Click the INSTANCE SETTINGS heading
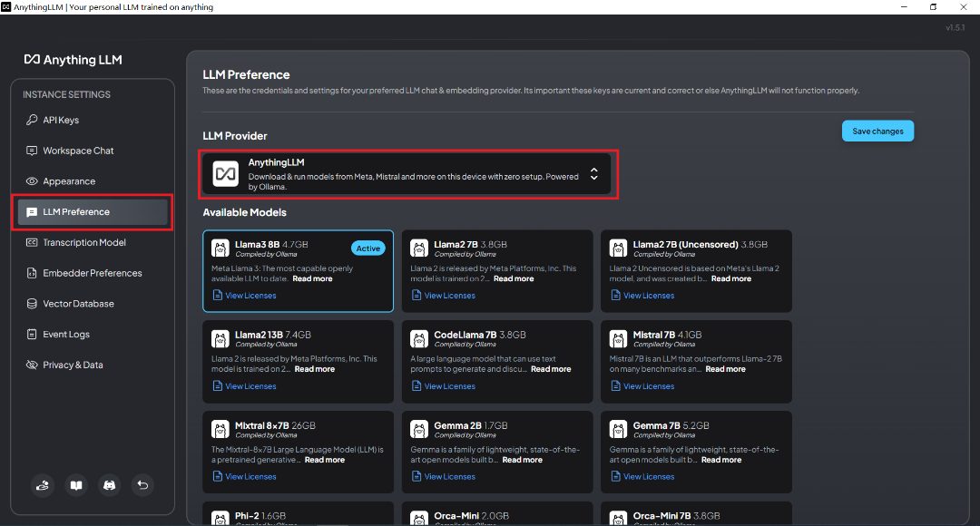 pyautogui.click(x=66, y=94)
